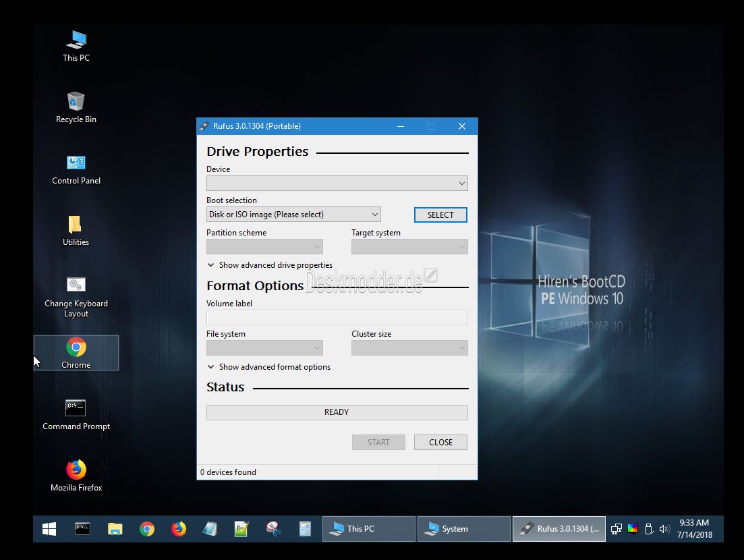Open Command Prompt desktop shortcut
The image size is (744, 560).
point(76,415)
